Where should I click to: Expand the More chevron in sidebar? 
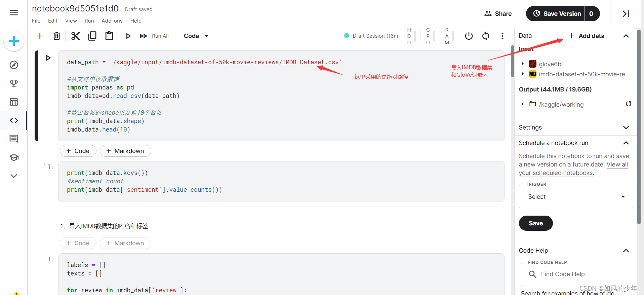click(x=14, y=176)
